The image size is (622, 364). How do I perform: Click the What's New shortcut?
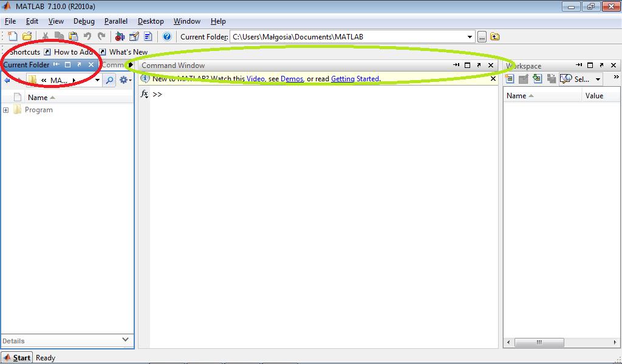123,52
